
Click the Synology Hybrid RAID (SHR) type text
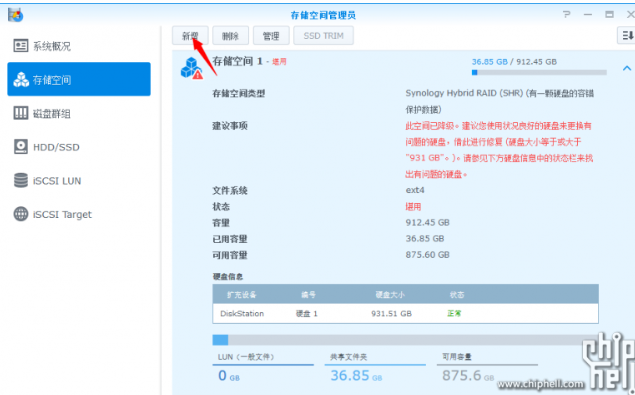tap(499, 101)
